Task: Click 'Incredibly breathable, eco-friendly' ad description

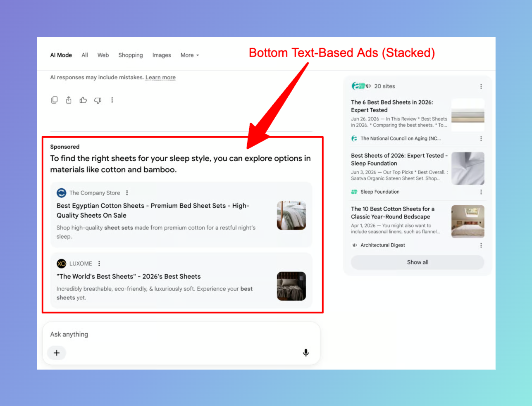Action: (x=155, y=293)
